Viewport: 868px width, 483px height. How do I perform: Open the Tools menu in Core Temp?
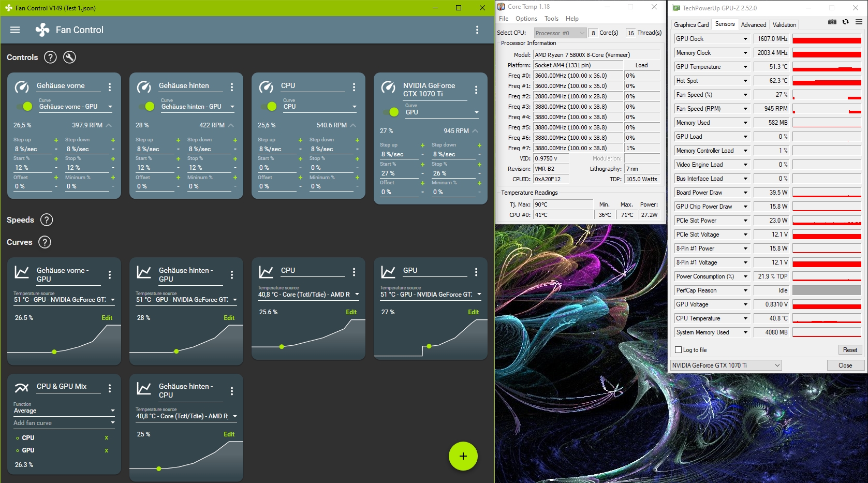[x=551, y=19]
